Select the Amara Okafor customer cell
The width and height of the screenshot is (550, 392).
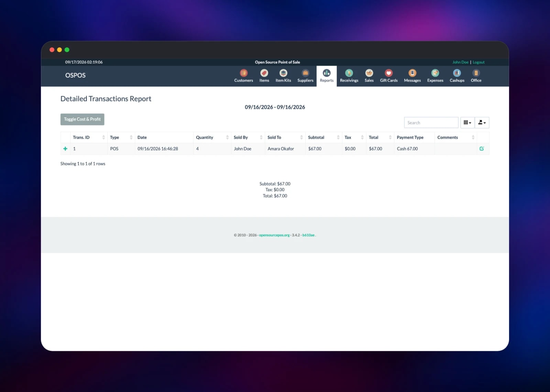coord(285,149)
